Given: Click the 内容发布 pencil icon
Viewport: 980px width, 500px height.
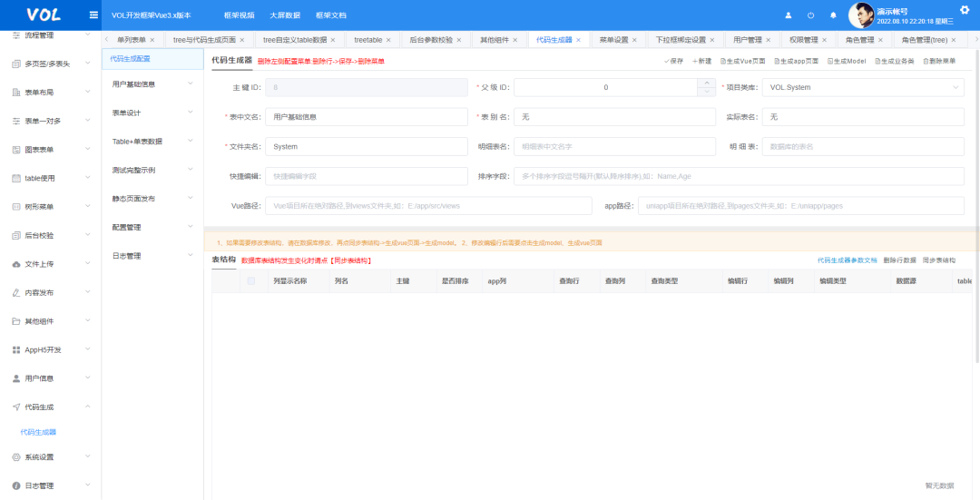Looking at the screenshot, I should 17,292.
